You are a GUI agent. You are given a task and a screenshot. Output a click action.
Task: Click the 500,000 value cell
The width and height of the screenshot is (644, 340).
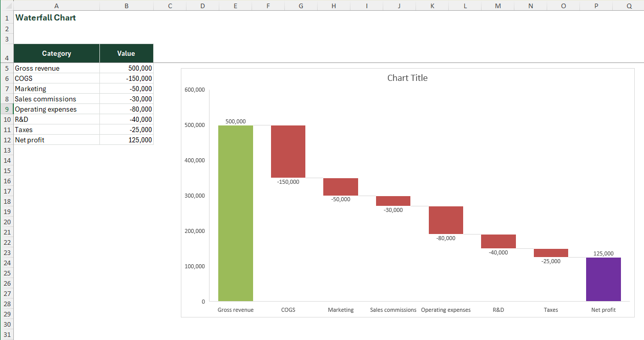(x=127, y=68)
